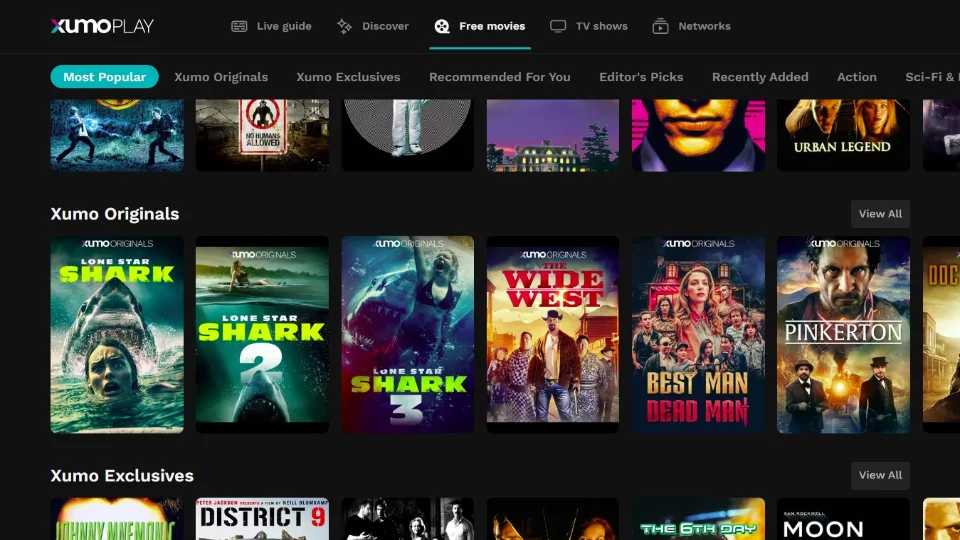Screen dimensions: 960x540
Task: Open the orange face on pink thumbnail
Action: click(x=698, y=135)
